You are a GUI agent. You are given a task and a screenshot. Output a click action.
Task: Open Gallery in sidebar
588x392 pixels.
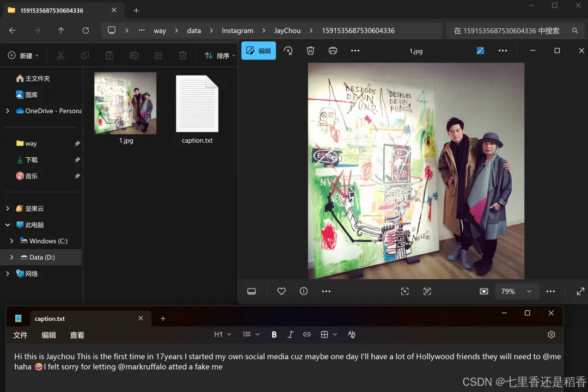point(27,95)
